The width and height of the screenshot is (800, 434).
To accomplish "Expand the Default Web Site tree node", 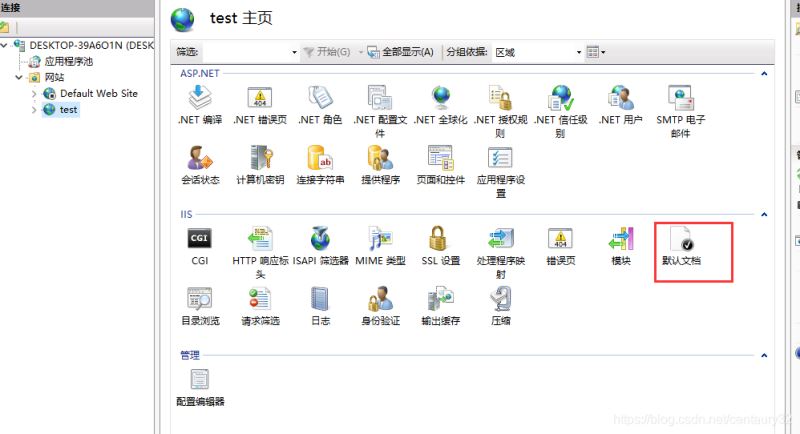I will point(34,93).
